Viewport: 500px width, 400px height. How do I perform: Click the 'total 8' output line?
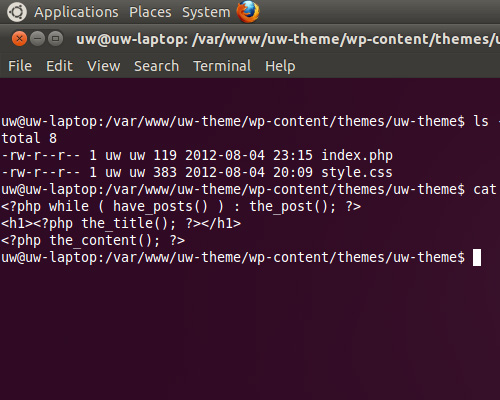pyautogui.click(x=29, y=138)
